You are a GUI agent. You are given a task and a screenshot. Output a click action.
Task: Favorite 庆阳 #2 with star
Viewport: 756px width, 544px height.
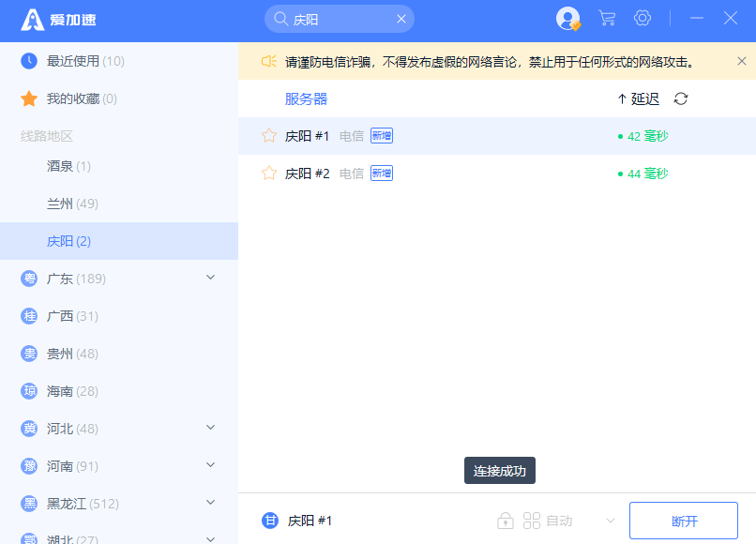pyautogui.click(x=269, y=174)
